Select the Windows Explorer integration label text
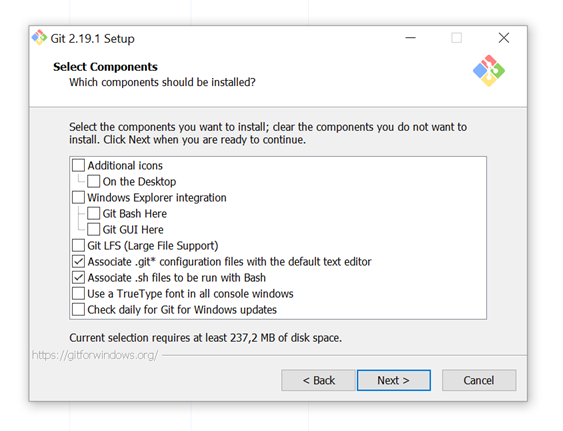This screenshot has height=431, width=563. [x=157, y=198]
